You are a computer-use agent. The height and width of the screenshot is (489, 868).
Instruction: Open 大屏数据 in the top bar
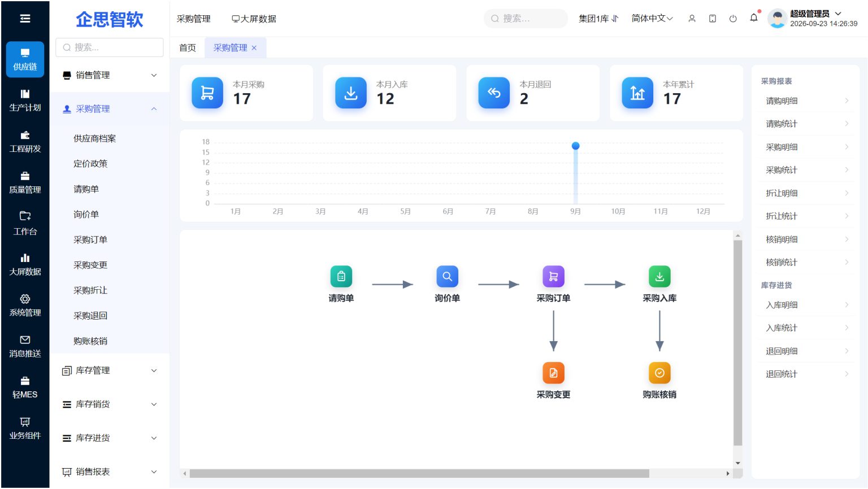click(254, 19)
